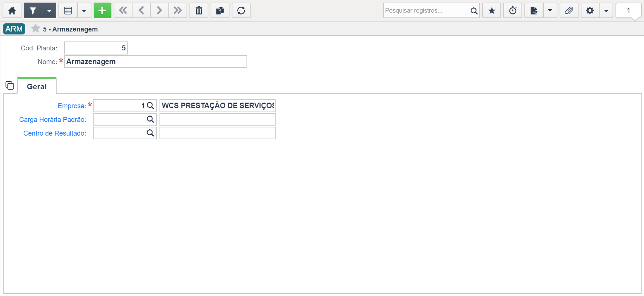Open the Carga Horária Padrão link
The height and width of the screenshot is (296, 644).
[53, 120]
